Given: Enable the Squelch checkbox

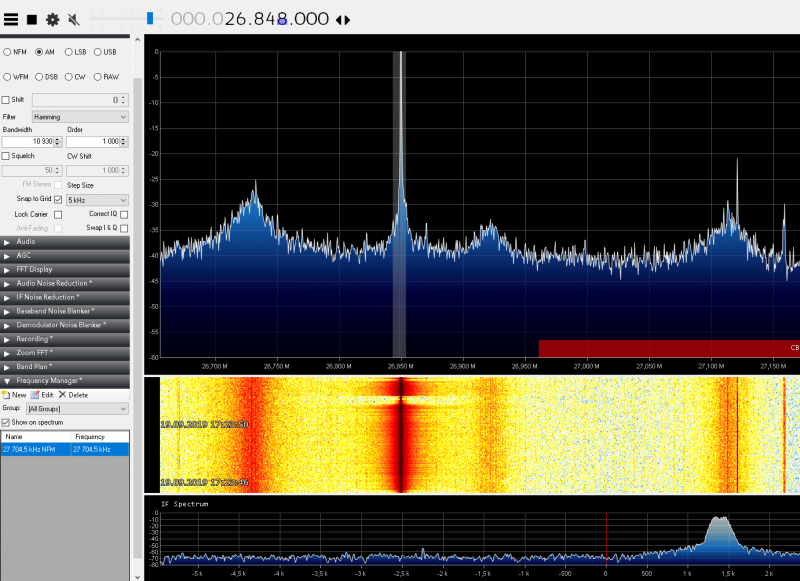Looking at the screenshot, I should (x=6, y=156).
